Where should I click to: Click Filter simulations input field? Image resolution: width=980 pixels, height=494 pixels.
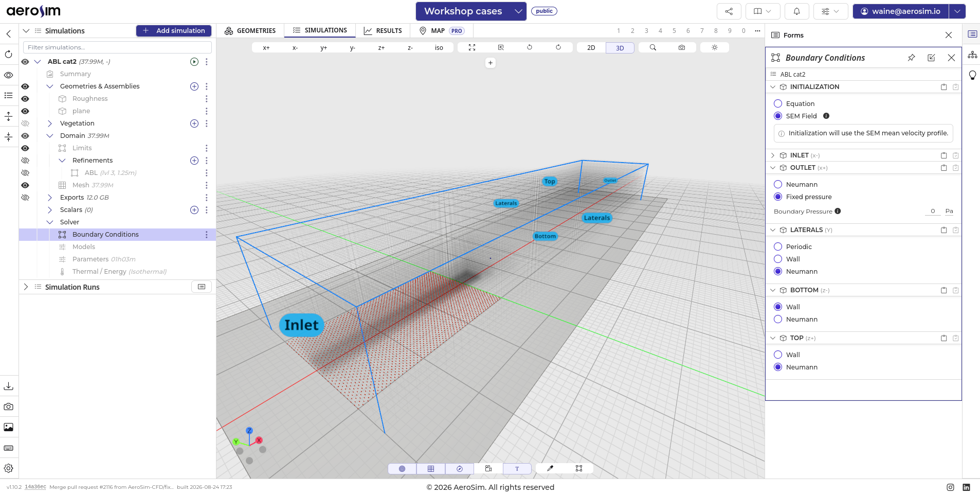[117, 47]
